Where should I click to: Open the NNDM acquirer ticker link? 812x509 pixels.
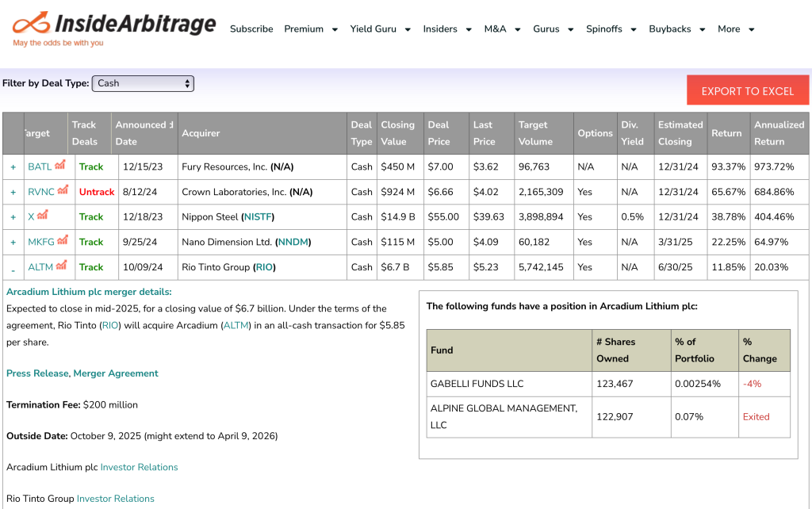click(293, 242)
